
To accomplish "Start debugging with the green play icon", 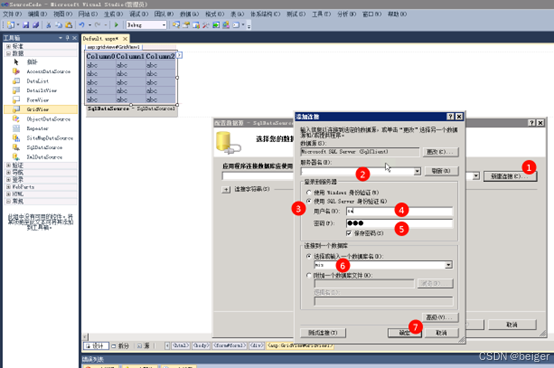I will coord(116,25).
